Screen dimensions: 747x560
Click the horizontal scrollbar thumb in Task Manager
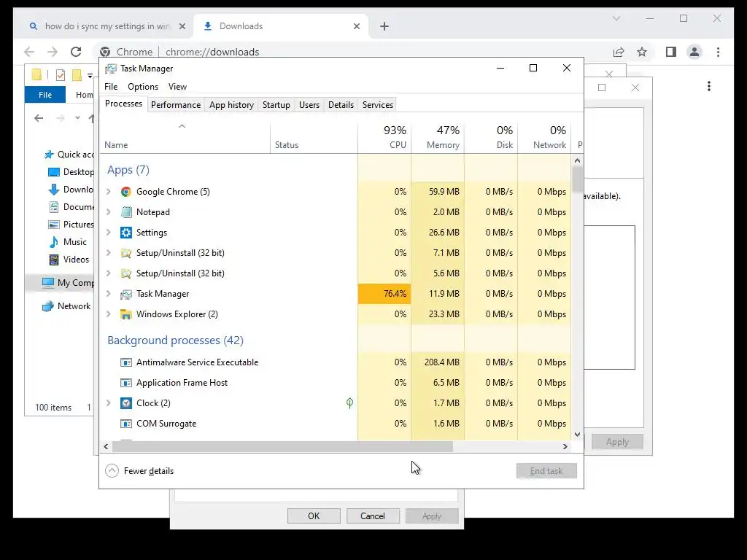(x=282, y=447)
